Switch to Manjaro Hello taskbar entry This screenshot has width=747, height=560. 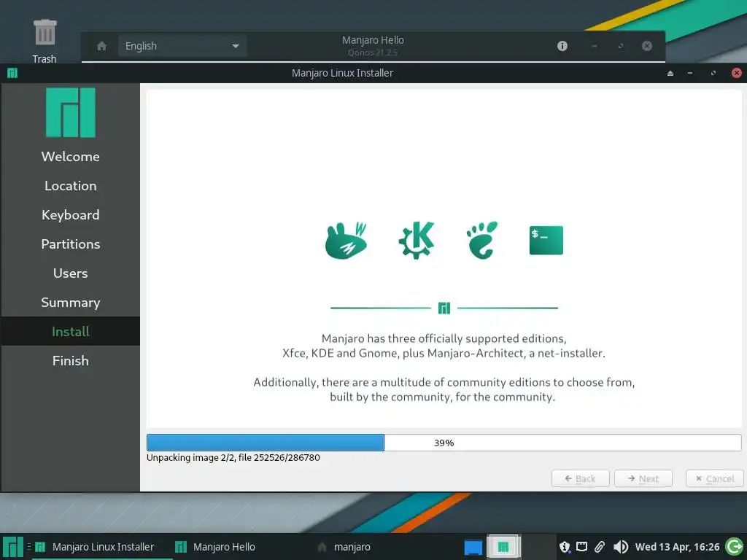coord(216,547)
